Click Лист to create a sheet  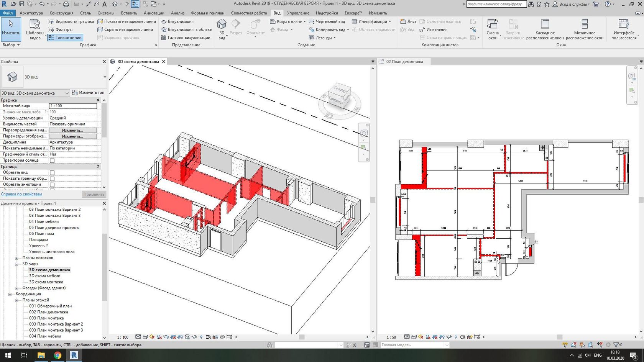click(x=408, y=21)
